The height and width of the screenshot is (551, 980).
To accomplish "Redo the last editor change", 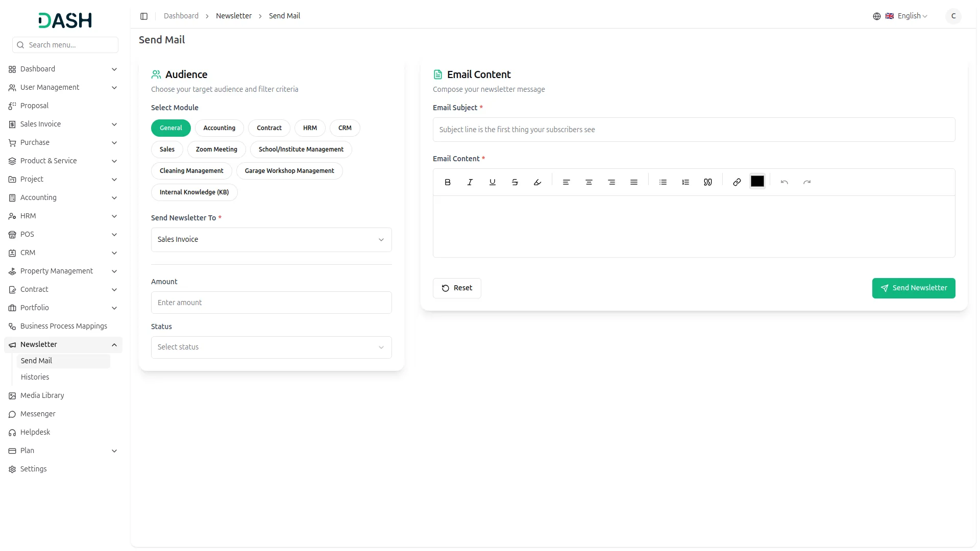I will pyautogui.click(x=807, y=182).
